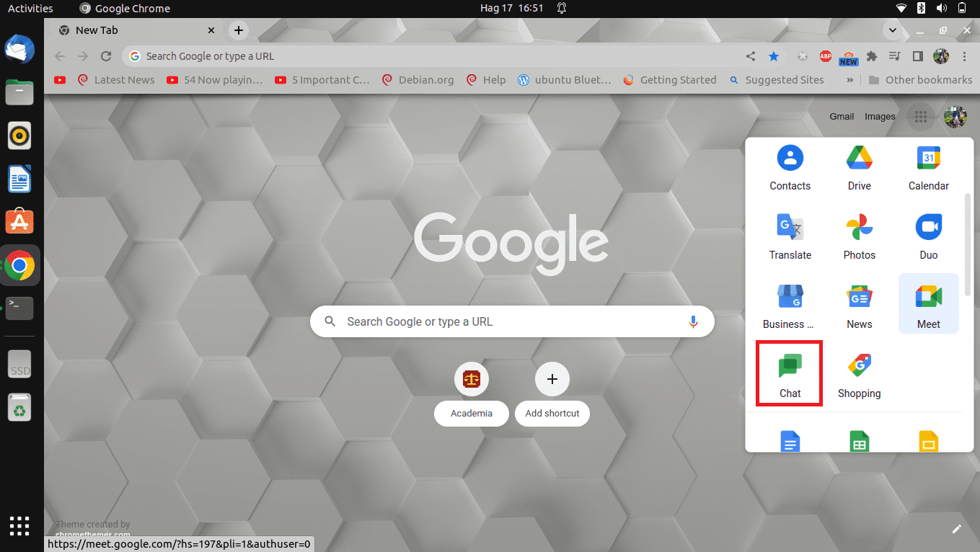
Task: Open Ubuntu Software from dock
Action: 19,222
